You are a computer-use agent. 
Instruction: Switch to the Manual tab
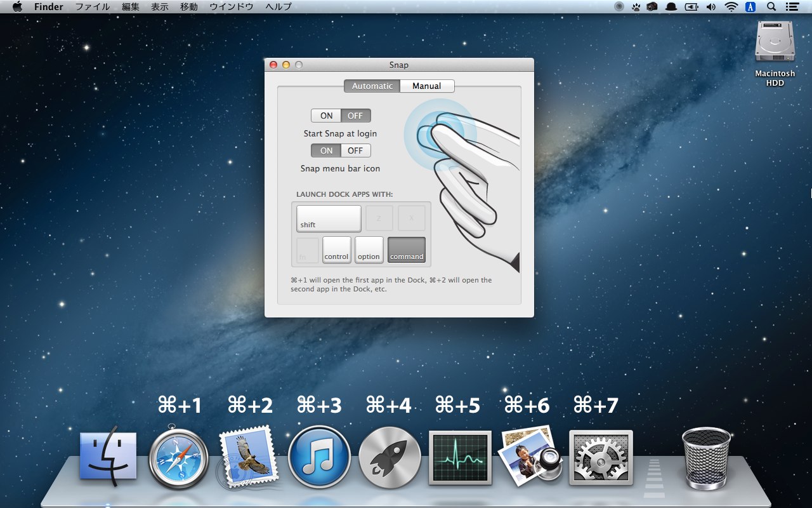pos(427,86)
